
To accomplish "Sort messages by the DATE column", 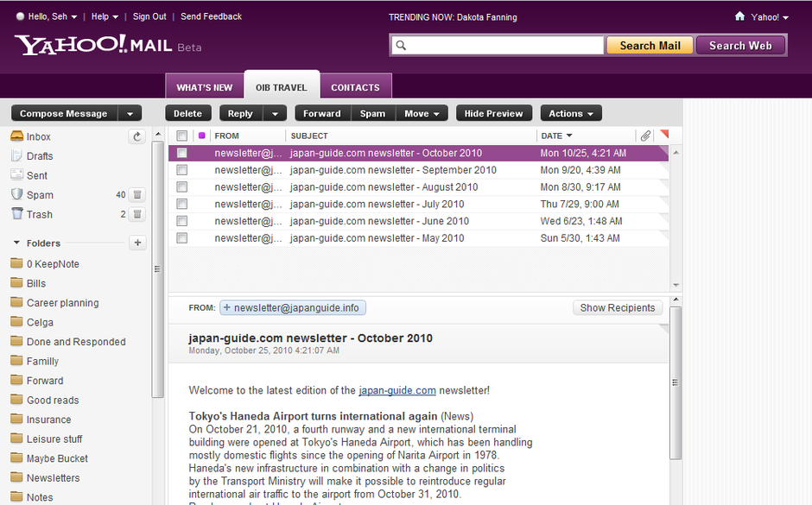I will (x=556, y=136).
